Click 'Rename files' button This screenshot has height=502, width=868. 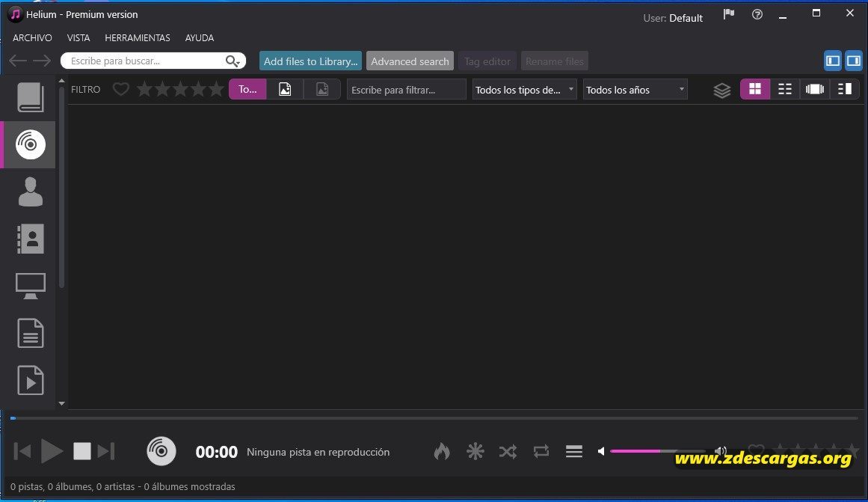pos(554,61)
